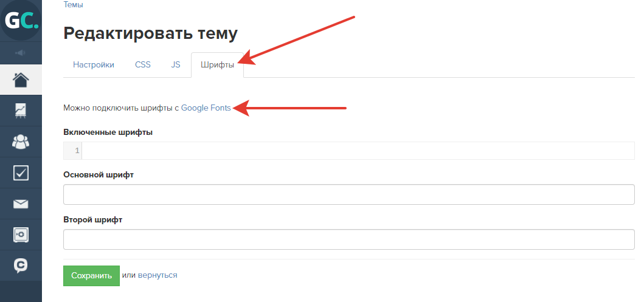Open the envelope messages icon
Screen dimensions: 644x302
[21, 204]
